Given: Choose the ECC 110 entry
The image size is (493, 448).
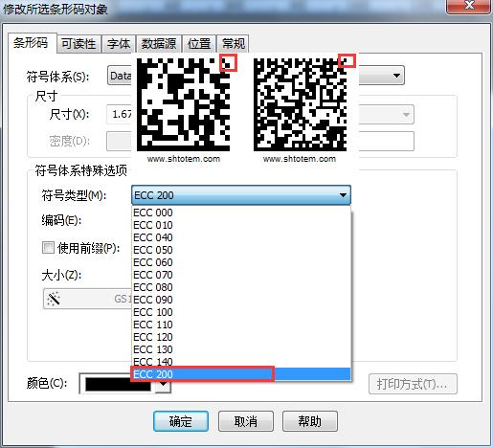Looking at the screenshot, I should (x=241, y=325).
